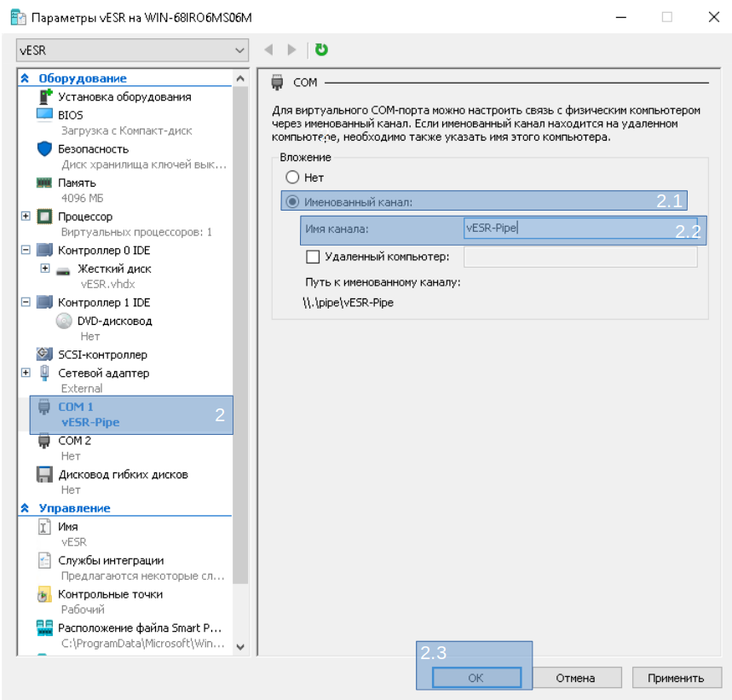Check the 'Удаленный компьютер' checkbox

coord(312,257)
